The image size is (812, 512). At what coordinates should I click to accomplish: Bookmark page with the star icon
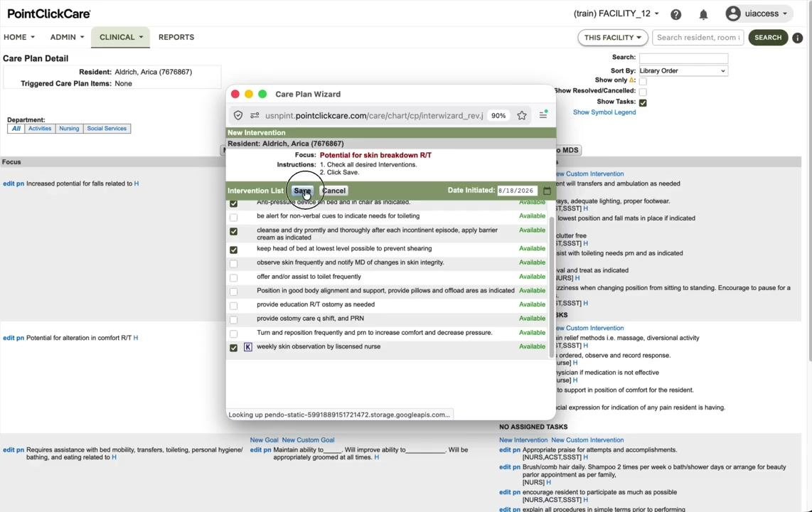coord(521,115)
